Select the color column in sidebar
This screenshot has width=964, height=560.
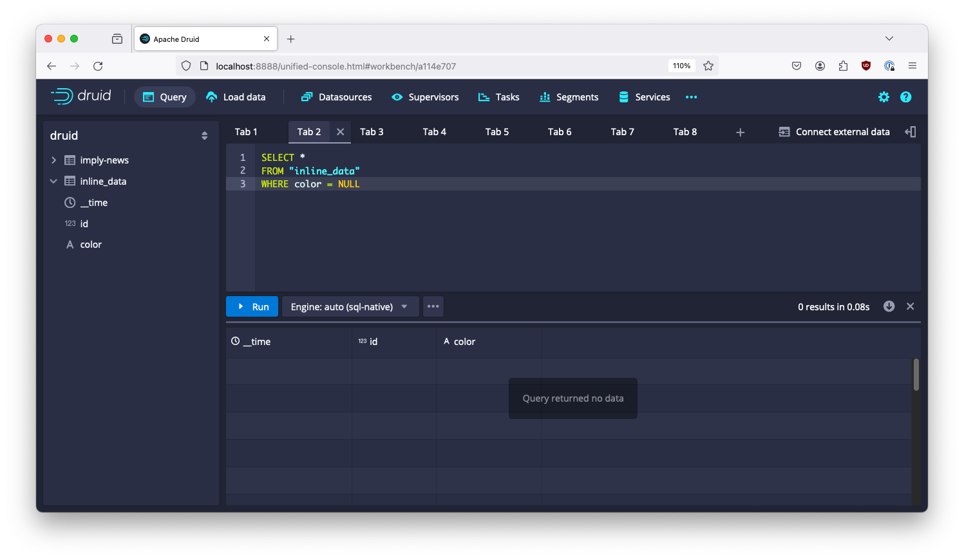91,245
